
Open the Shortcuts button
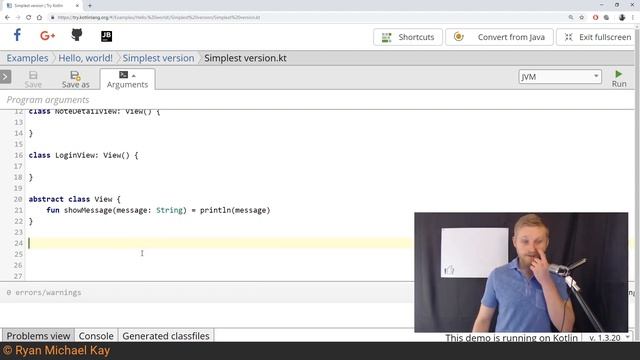(x=408, y=37)
